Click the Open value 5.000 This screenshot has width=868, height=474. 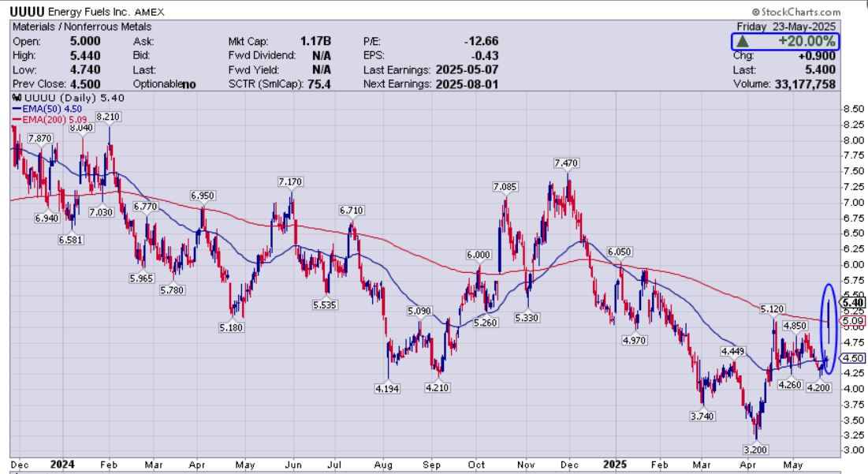(85, 41)
